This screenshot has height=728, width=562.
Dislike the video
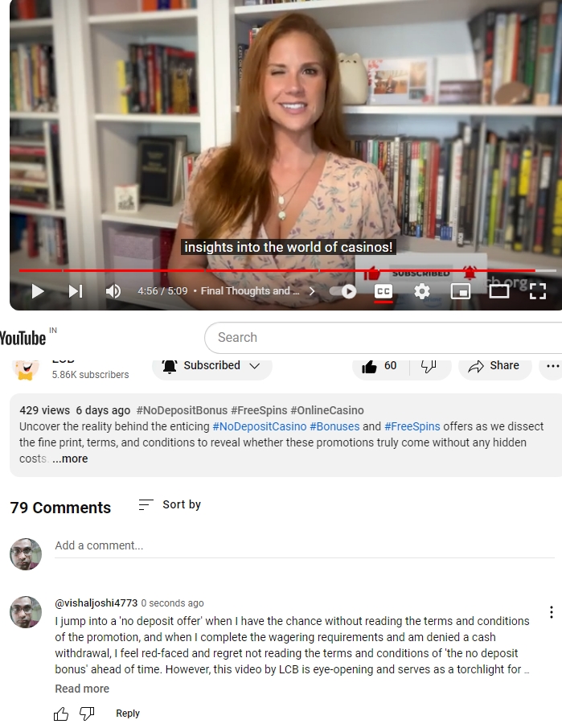point(429,366)
